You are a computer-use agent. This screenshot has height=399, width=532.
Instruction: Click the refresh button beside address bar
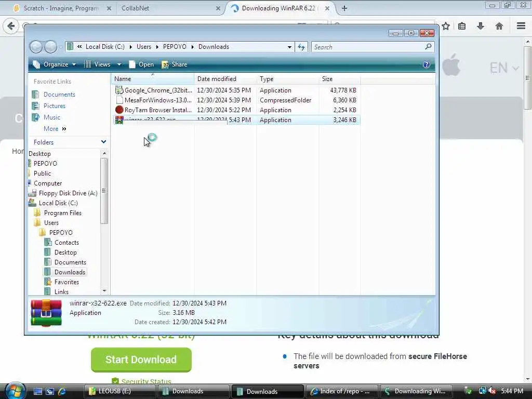[301, 47]
